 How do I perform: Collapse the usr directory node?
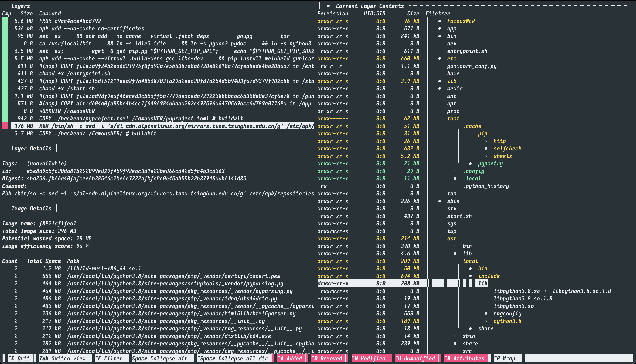pyautogui.click(x=452, y=238)
